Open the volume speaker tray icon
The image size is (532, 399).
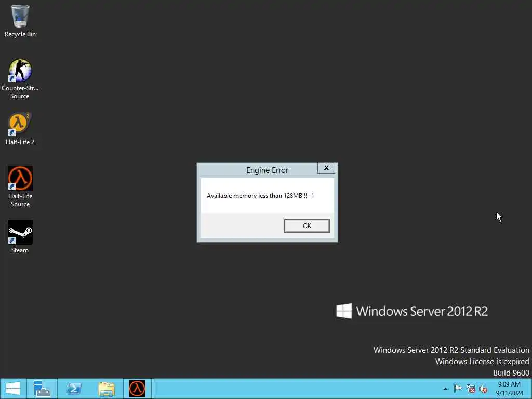(x=483, y=389)
